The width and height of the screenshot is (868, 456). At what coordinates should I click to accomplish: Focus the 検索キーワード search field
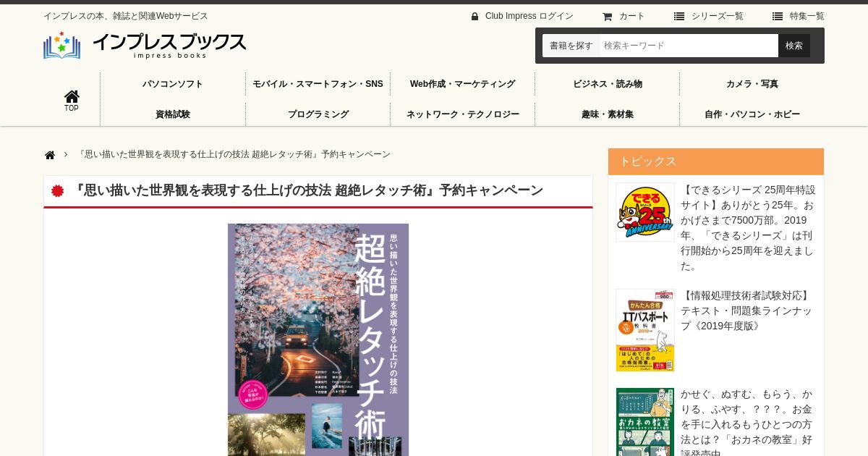coord(688,46)
